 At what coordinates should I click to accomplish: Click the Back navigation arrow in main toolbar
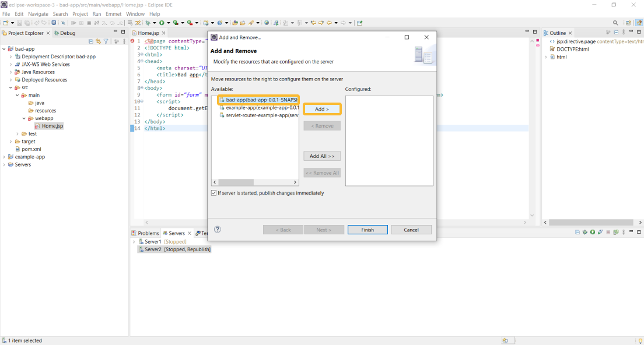point(329,23)
